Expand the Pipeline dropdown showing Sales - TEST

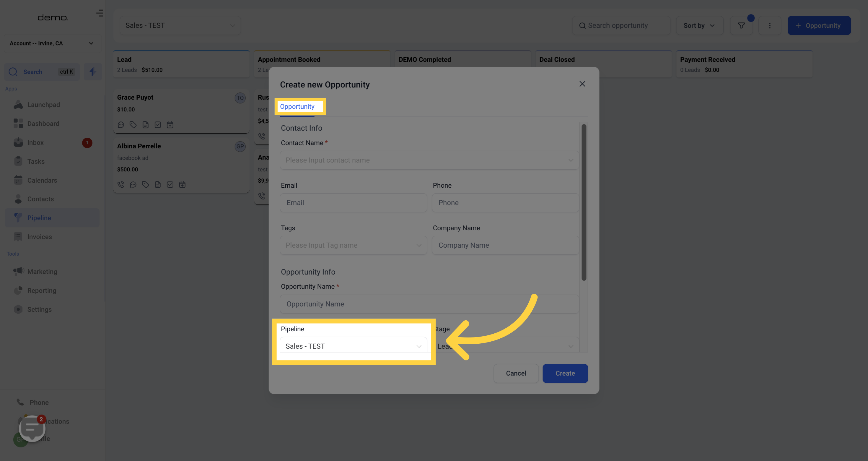coord(353,346)
